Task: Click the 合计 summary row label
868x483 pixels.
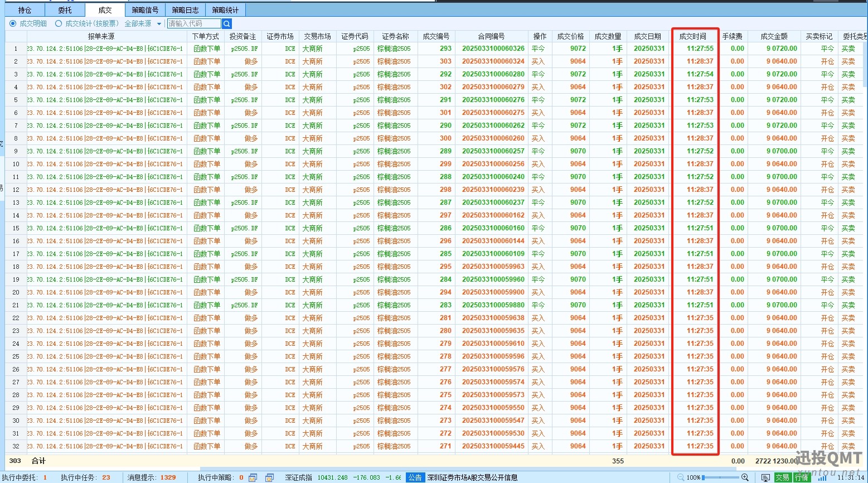Action: click(x=38, y=461)
